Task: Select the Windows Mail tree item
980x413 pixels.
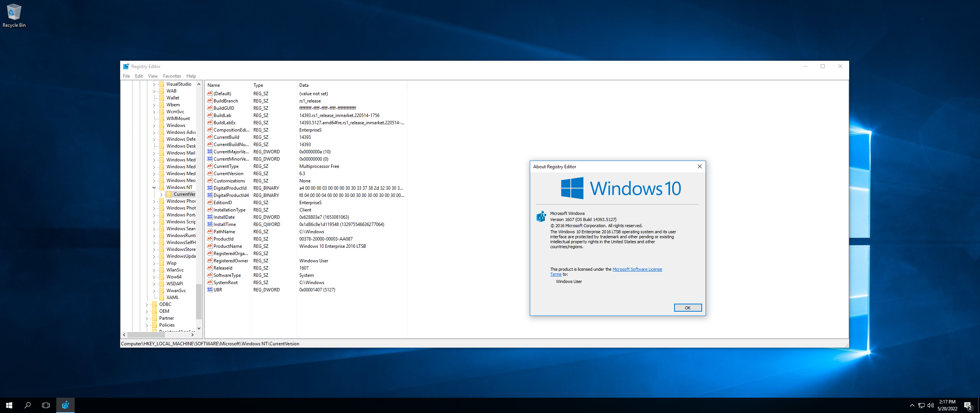Action: click(181, 153)
